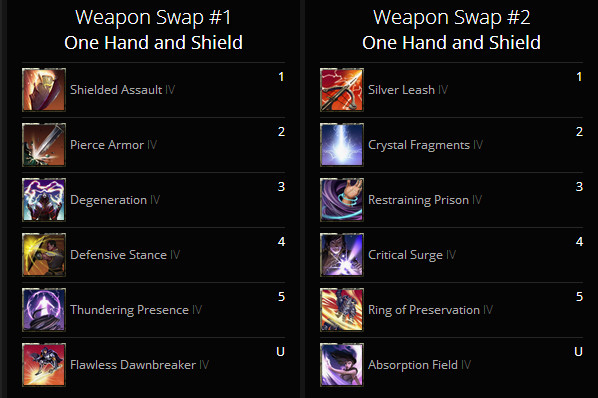Open the Restraining Prison skill icon
Viewport: 598px width, 398px height.
pyautogui.click(x=342, y=200)
